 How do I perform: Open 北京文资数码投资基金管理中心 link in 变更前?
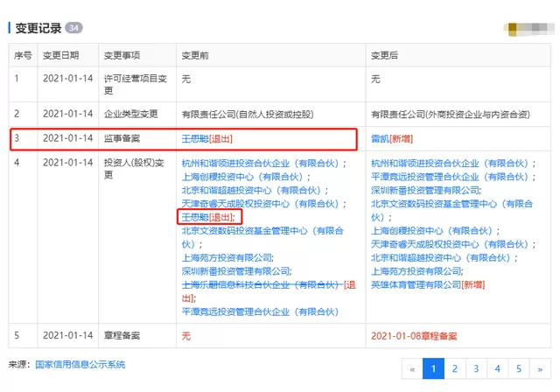[262, 237]
